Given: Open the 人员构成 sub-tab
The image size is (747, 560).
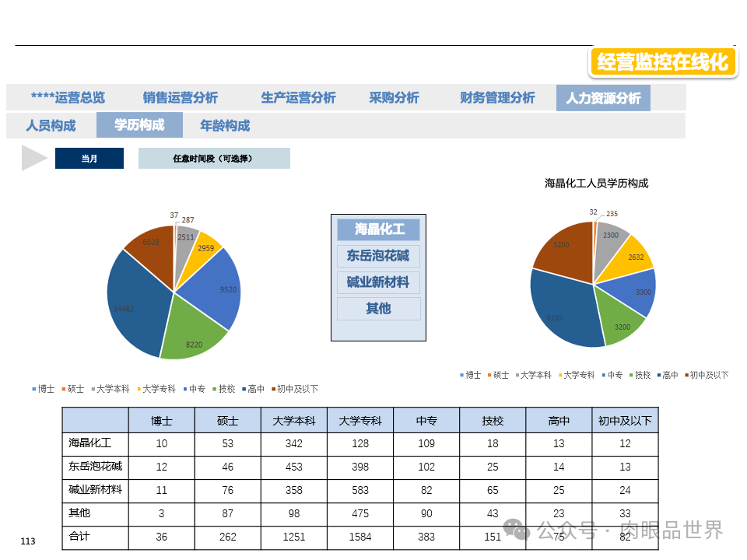Looking at the screenshot, I should (51, 126).
